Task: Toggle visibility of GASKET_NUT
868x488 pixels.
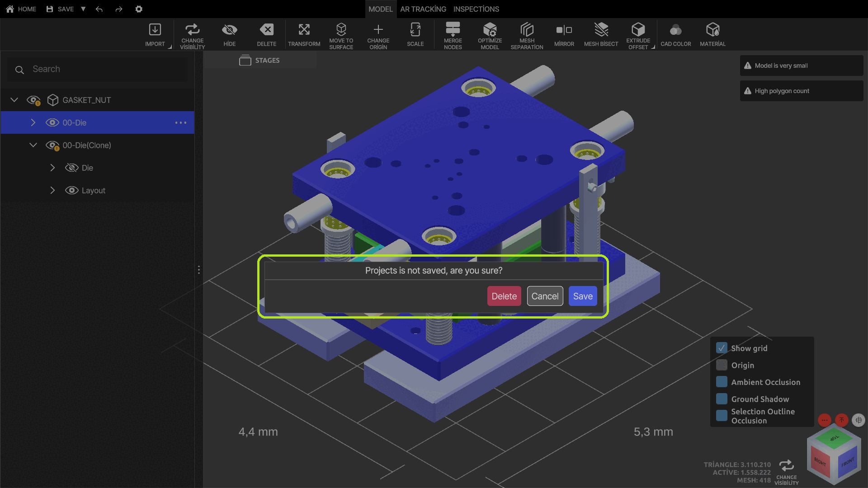Action: coord(34,100)
